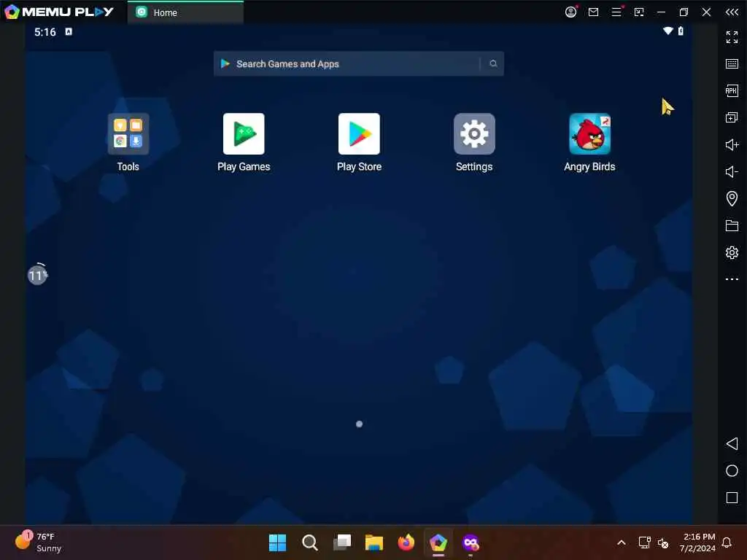Open MEmu settings gear in sidebar
Viewport: 747px width, 560px height.
pos(732,252)
